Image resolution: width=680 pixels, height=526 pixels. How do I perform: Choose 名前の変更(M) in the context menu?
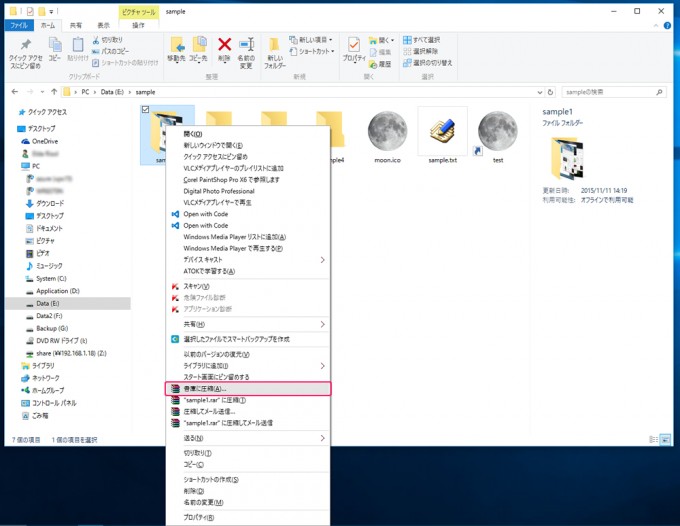click(x=248, y=503)
